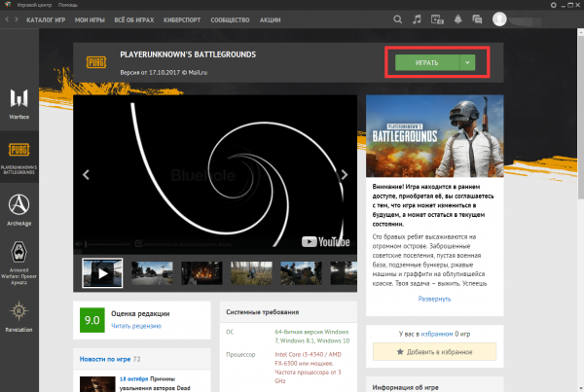Add the game to favorites
584x392 pixels.
[x=434, y=351]
